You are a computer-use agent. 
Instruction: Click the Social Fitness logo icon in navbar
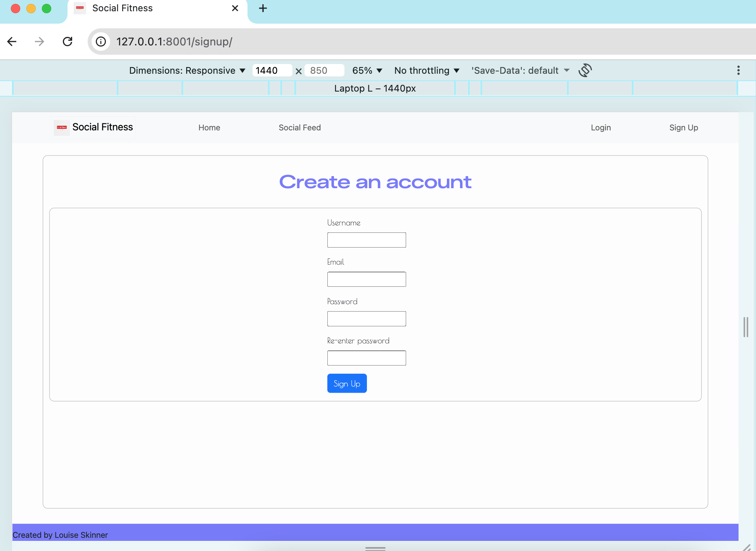(61, 127)
